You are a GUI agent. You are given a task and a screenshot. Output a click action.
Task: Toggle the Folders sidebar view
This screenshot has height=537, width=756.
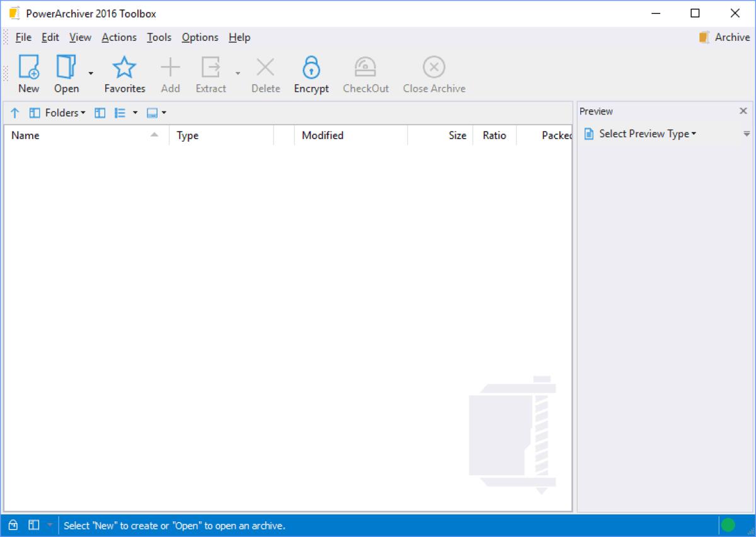pyautogui.click(x=100, y=113)
